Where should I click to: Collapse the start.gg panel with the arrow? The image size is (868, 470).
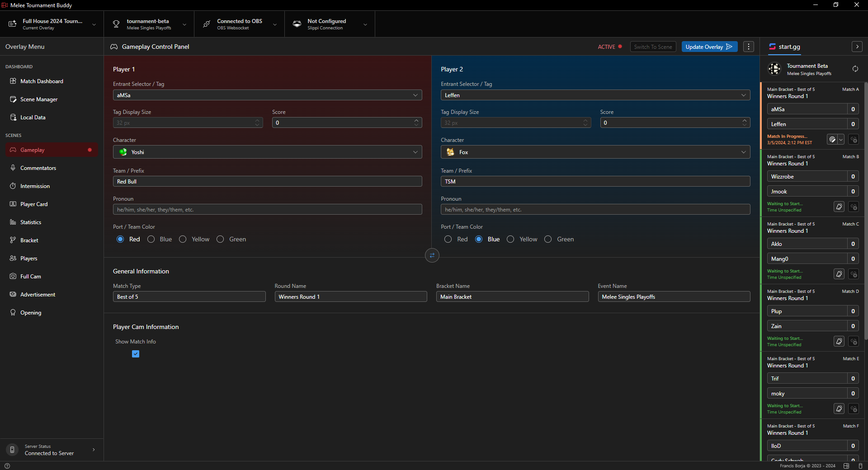point(857,47)
